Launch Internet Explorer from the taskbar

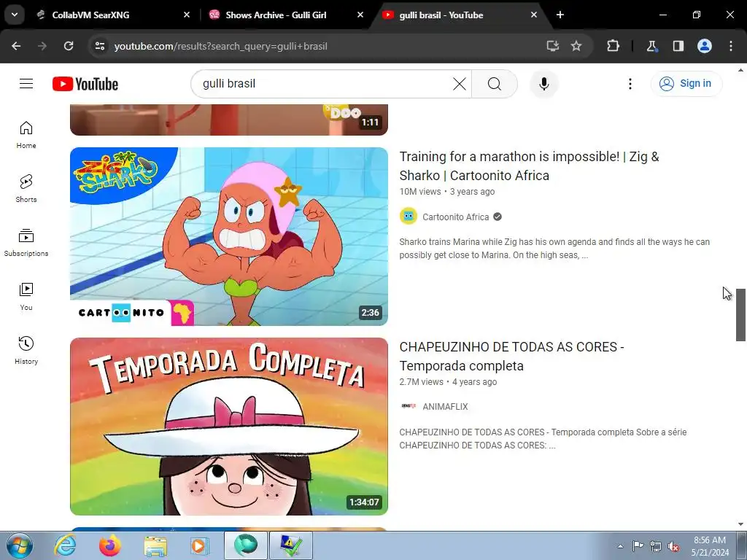coord(65,545)
